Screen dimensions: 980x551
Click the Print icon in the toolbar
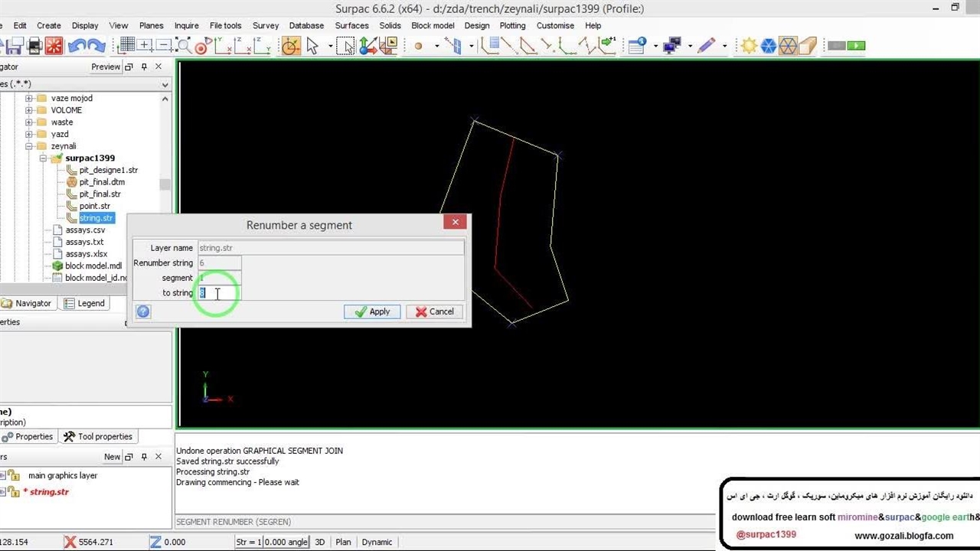(x=34, y=46)
